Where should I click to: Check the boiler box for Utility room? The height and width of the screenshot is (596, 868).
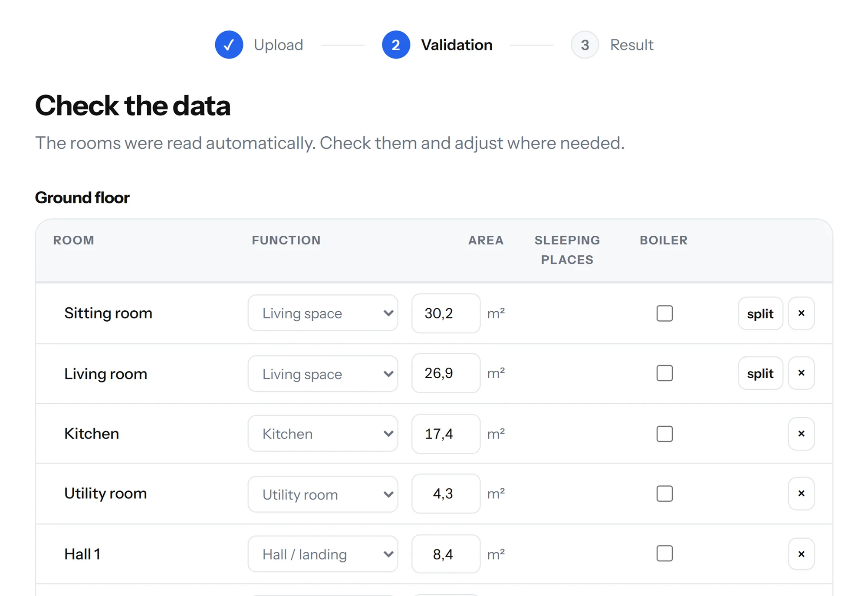click(x=664, y=494)
